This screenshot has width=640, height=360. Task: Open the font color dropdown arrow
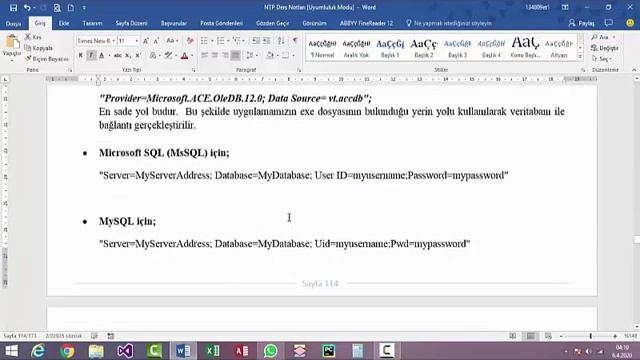[x=192, y=56]
